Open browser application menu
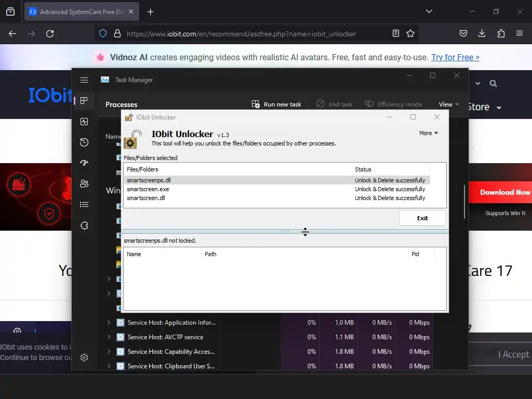 coord(520,33)
